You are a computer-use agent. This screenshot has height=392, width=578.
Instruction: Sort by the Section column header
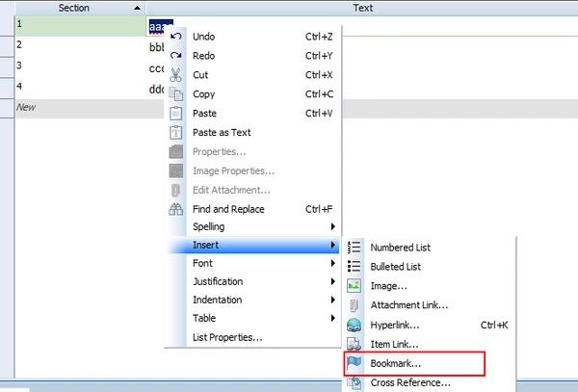click(80, 8)
